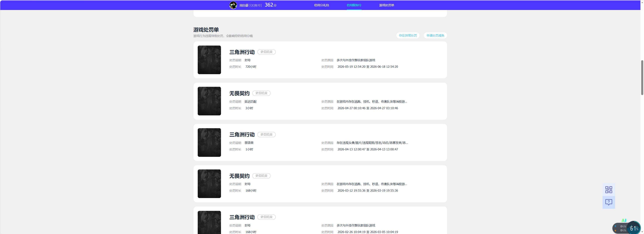Click the user avatar in header

point(233,5)
